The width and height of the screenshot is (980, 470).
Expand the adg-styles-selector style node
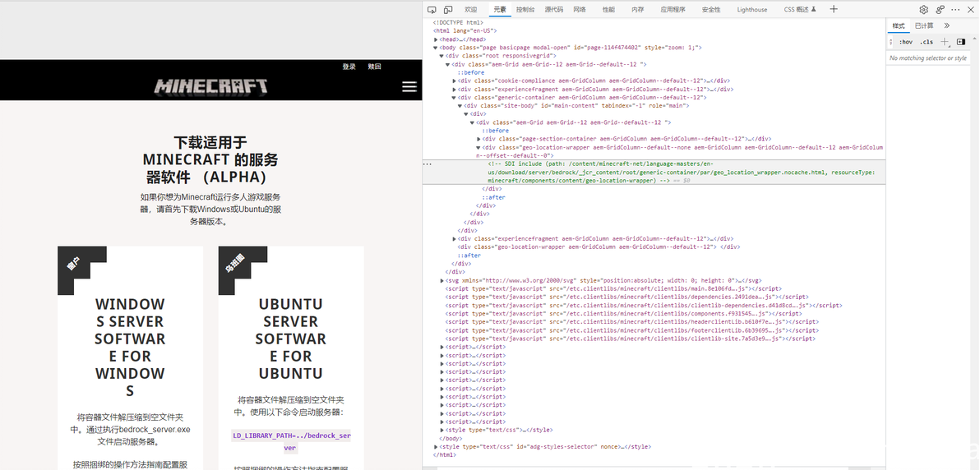(437, 447)
